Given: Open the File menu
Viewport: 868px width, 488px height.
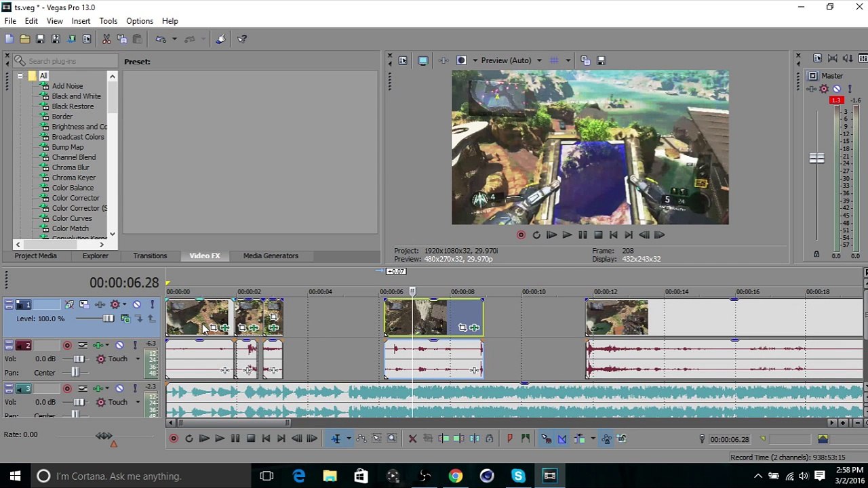Looking at the screenshot, I should 10,21.
